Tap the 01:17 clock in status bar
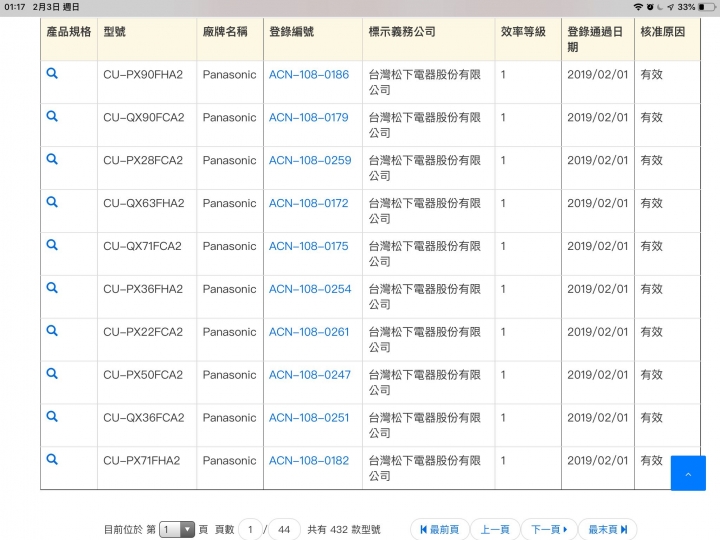720x540 pixels. [x=15, y=7]
